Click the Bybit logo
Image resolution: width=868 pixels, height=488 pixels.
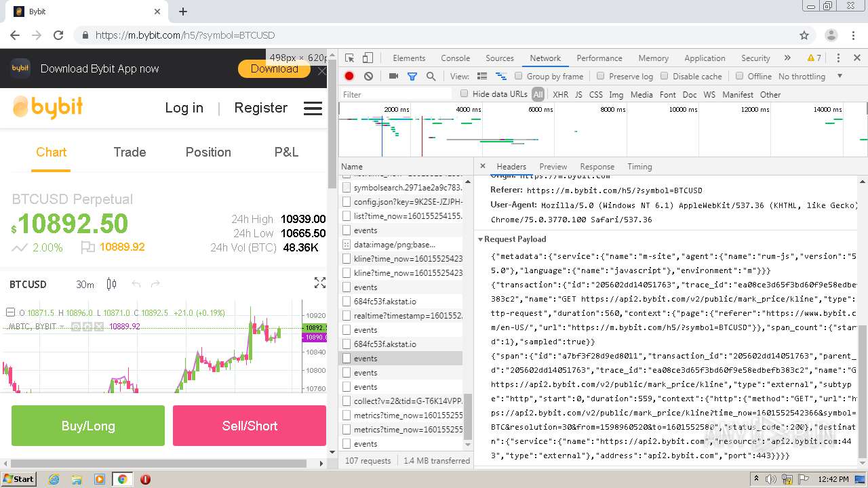tap(47, 107)
